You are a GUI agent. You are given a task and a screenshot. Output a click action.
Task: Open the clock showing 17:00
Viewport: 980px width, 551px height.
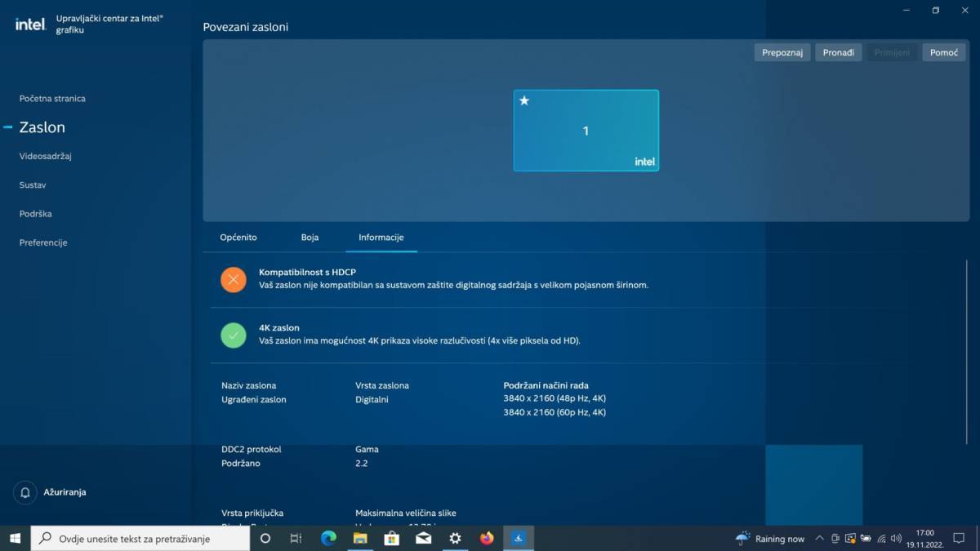pos(924,538)
